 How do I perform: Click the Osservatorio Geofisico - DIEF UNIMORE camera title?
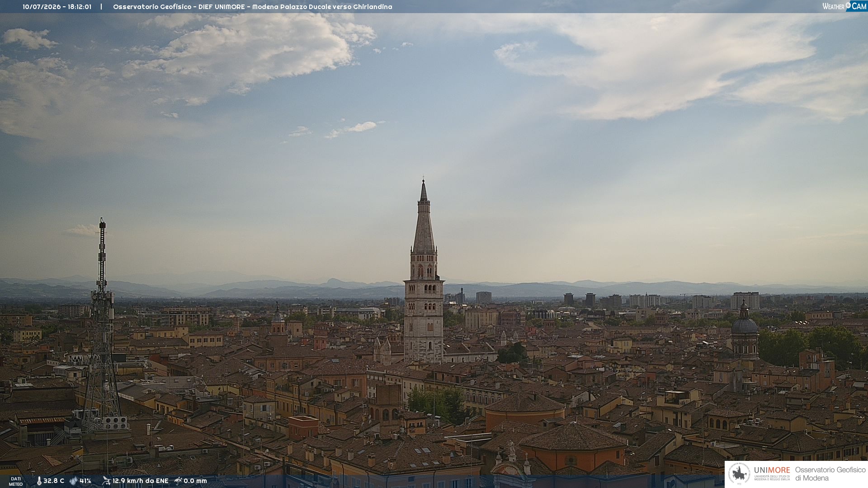[253, 7]
